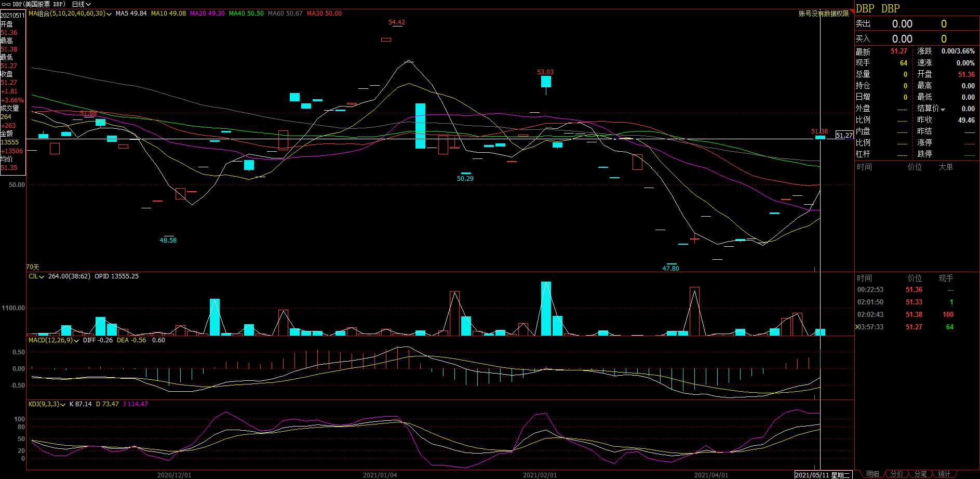Click the 48.58 low price label
The width and height of the screenshot is (980, 479).
coord(168,240)
